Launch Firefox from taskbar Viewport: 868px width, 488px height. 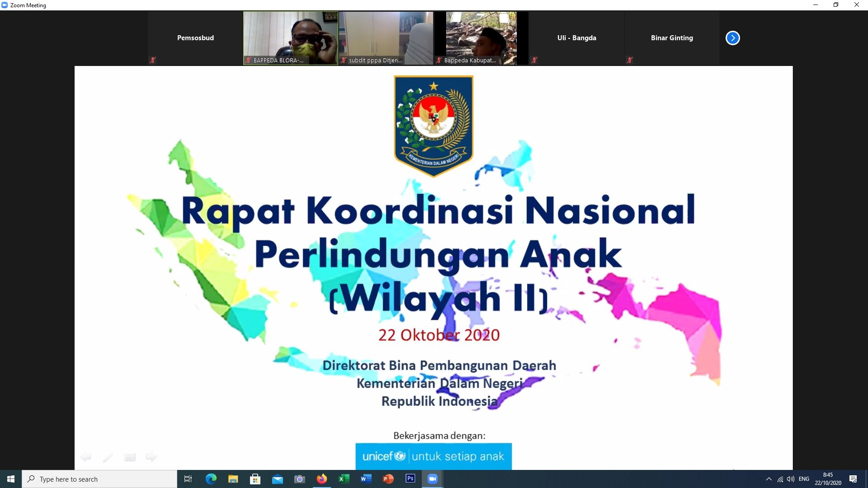[322, 479]
